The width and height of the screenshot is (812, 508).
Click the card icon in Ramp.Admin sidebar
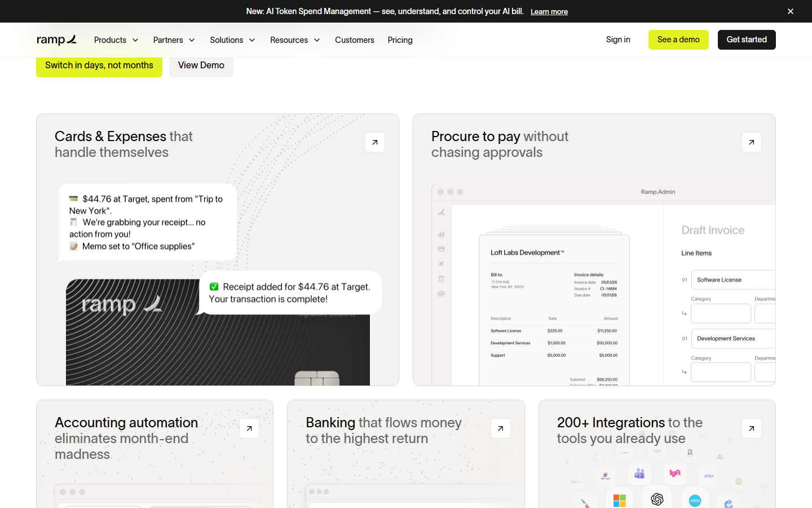click(441, 249)
